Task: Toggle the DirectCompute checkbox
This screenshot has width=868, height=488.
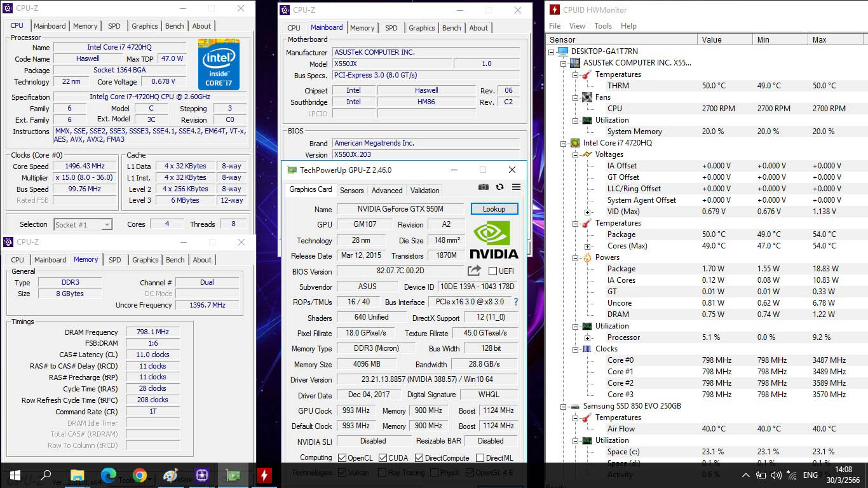Action: 419,457
